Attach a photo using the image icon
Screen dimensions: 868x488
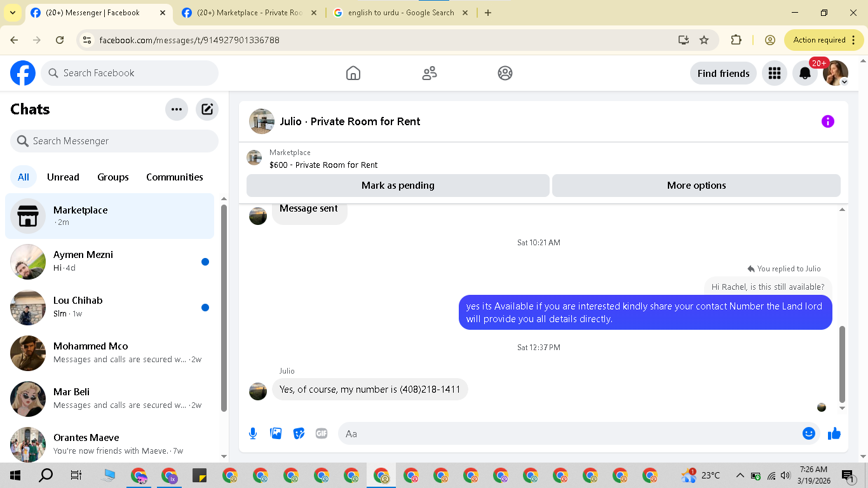coord(276,433)
